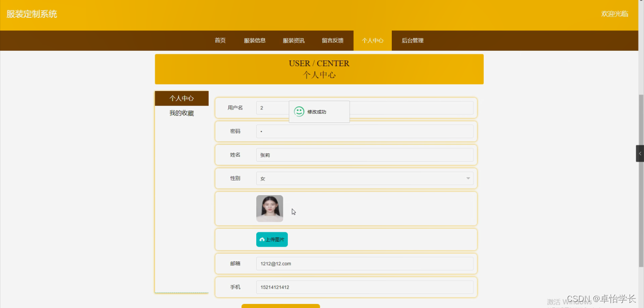
Task: Open the 留言反馈 navigation tab
Action: (x=333, y=41)
